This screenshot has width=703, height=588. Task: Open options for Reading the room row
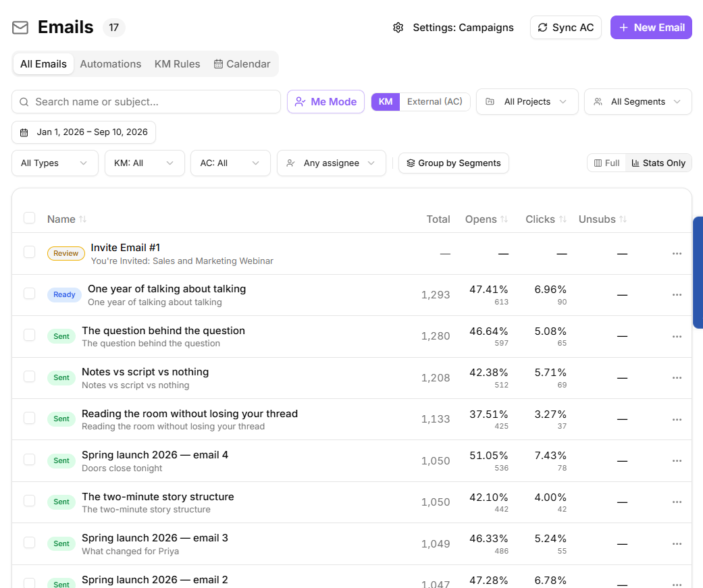click(677, 419)
